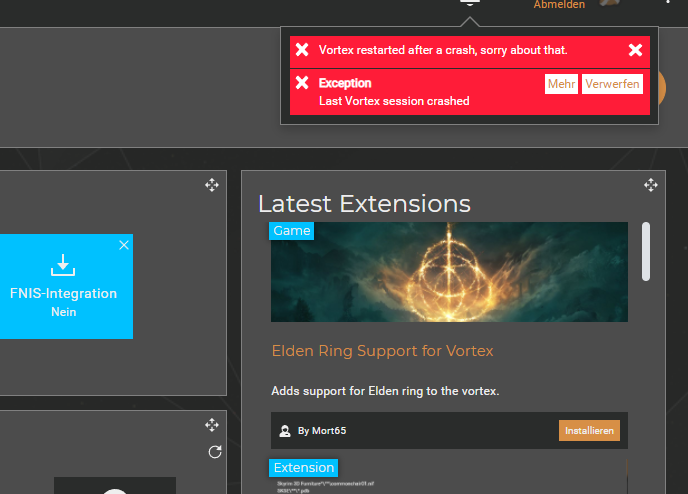Click the author name Mort65
This screenshot has width=688, height=494.
point(329,431)
